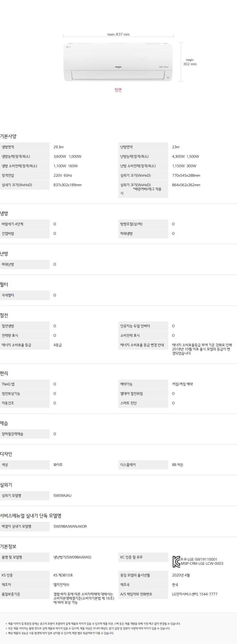Click the 기본사양 section heading

tap(8, 136)
